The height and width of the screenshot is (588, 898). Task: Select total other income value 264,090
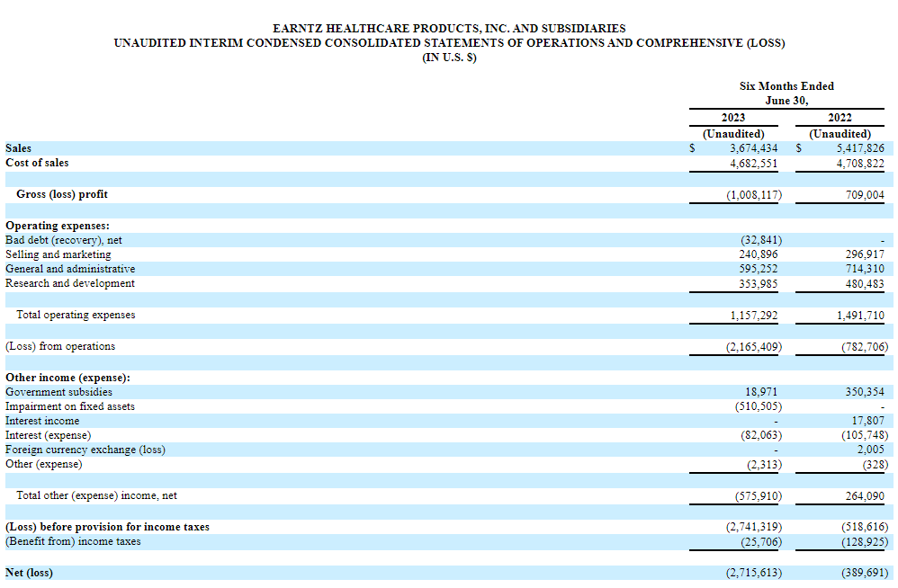pos(865,496)
